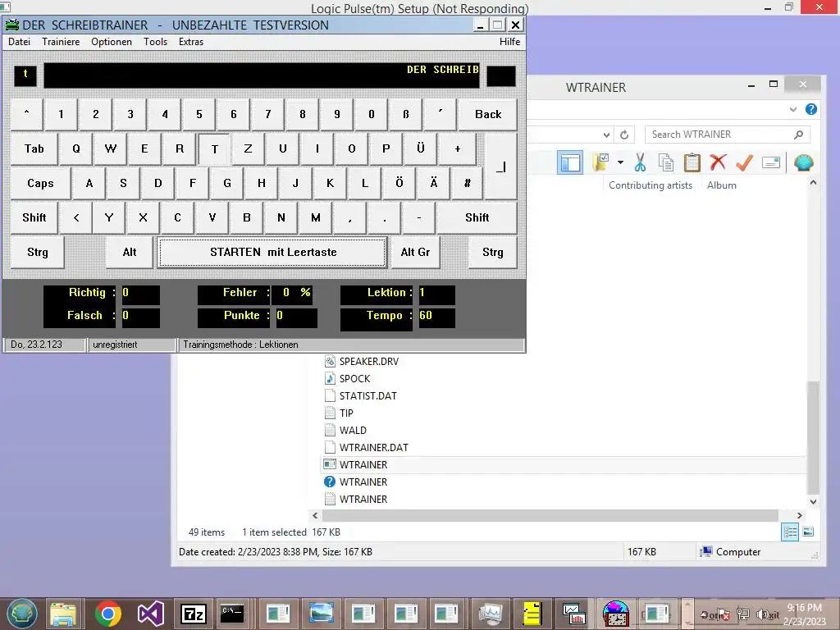This screenshot has width=840, height=630.
Task: Switch to large thumbnails view icon in Explorer
Action: pos(808,532)
